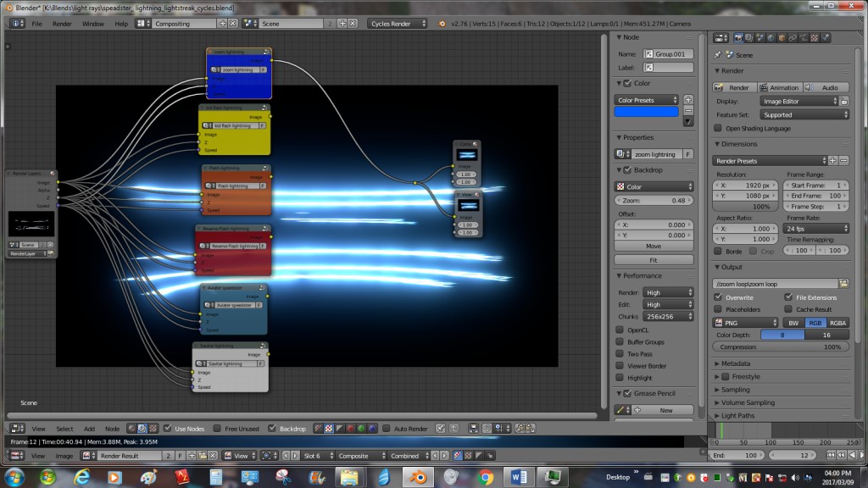This screenshot has height=488, width=868.
Task: Open the Render properties tab camera icon
Action: [739, 37]
